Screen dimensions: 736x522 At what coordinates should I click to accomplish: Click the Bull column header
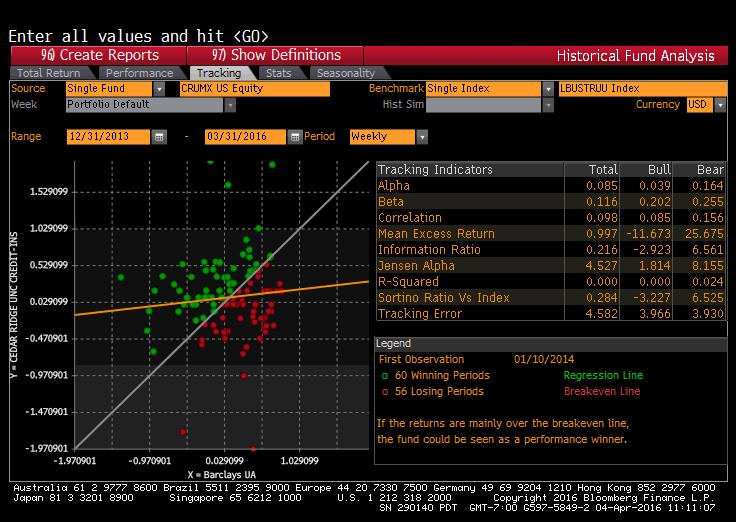pos(659,170)
